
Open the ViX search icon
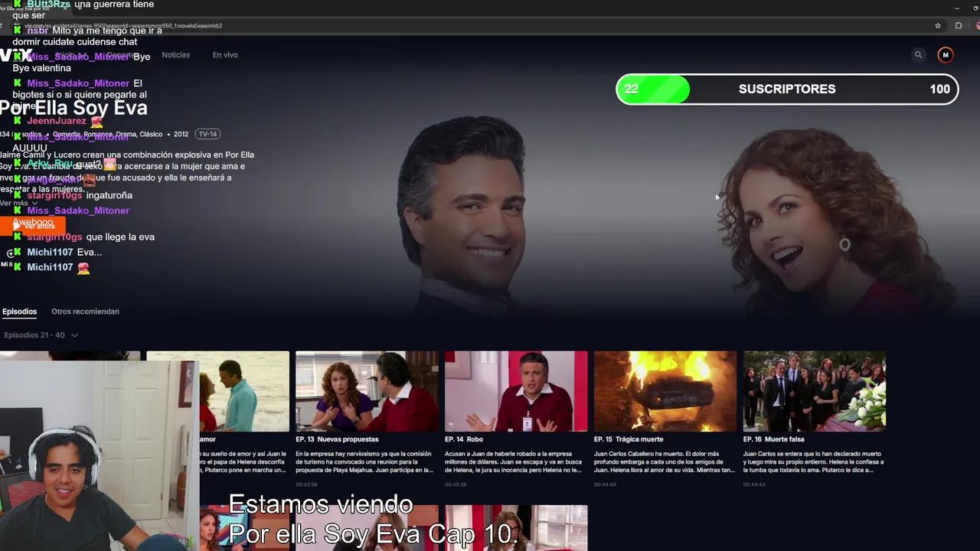coord(918,55)
